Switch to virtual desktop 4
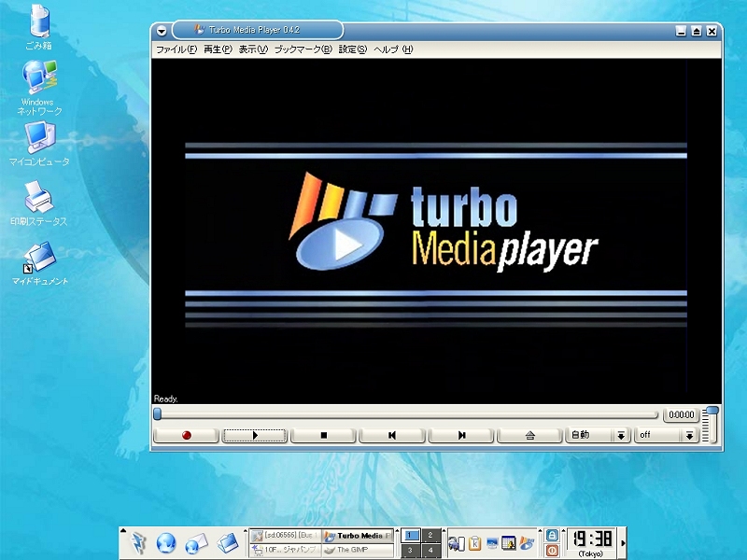747x560 pixels. (x=430, y=550)
